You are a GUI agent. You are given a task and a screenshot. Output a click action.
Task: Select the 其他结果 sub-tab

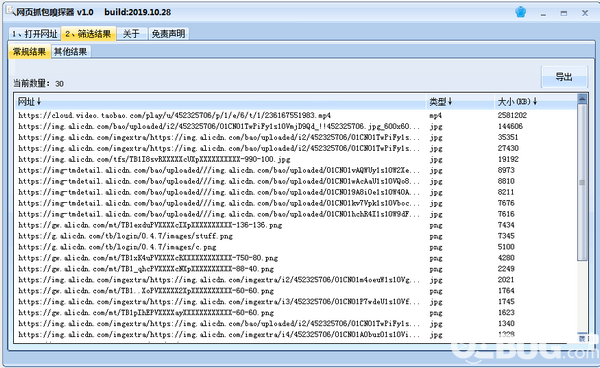tap(70, 52)
